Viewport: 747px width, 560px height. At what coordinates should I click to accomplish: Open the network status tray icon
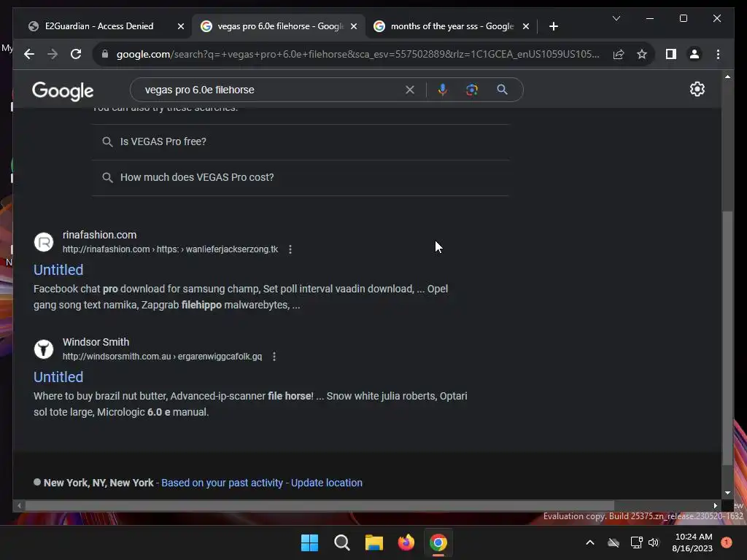coord(636,542)
